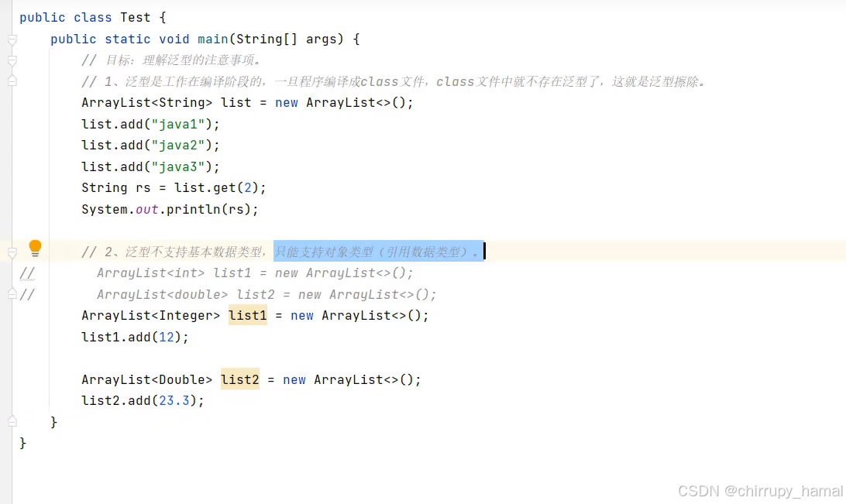
Task: Click the variable rs in String rs declaration
Action: pos(143,187)
